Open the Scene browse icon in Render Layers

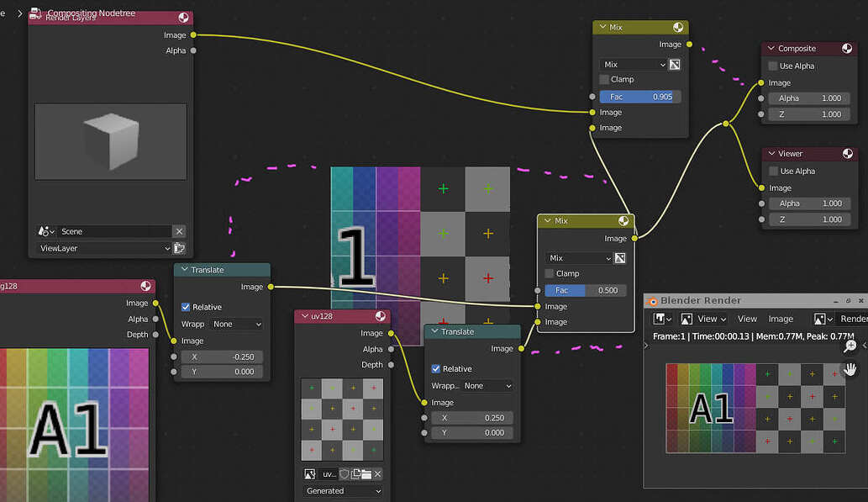tap(46, 231)
